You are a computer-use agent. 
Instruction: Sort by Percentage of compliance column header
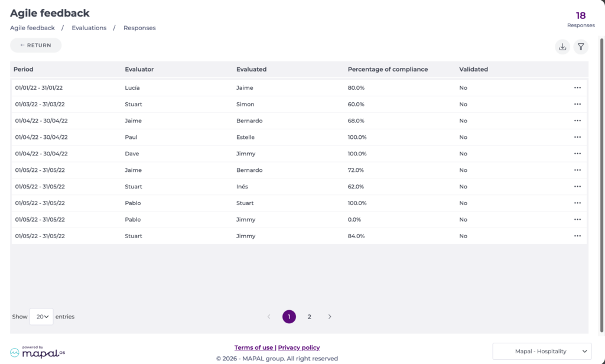pyautogui.click(x=388, y=69)
